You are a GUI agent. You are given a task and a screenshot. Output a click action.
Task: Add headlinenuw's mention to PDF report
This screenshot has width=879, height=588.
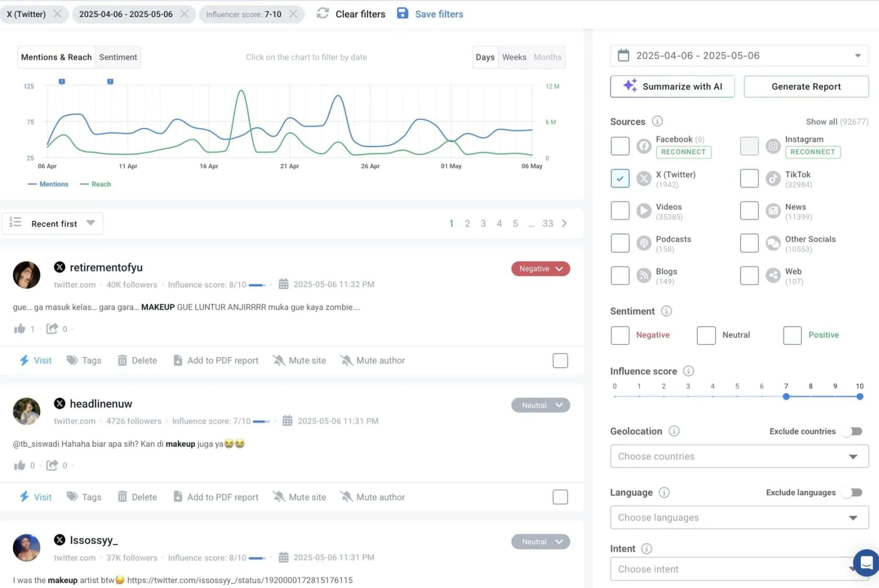tap(216, 496)
